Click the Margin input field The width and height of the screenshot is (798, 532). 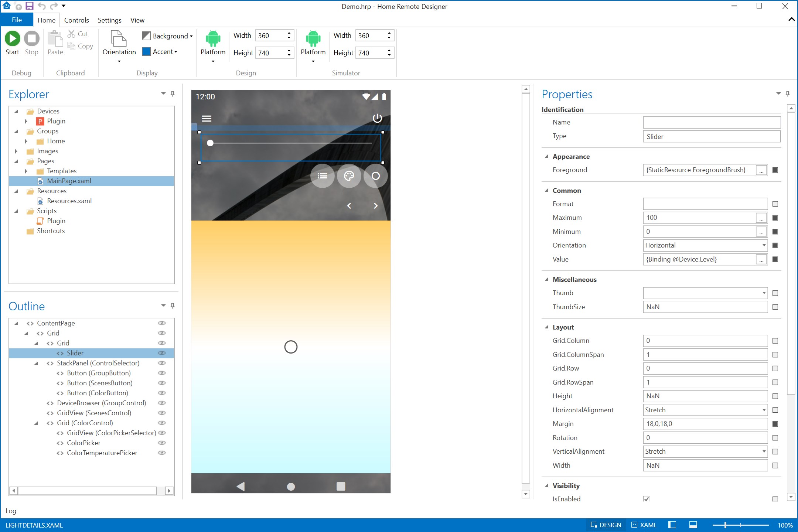coord(705,424)
